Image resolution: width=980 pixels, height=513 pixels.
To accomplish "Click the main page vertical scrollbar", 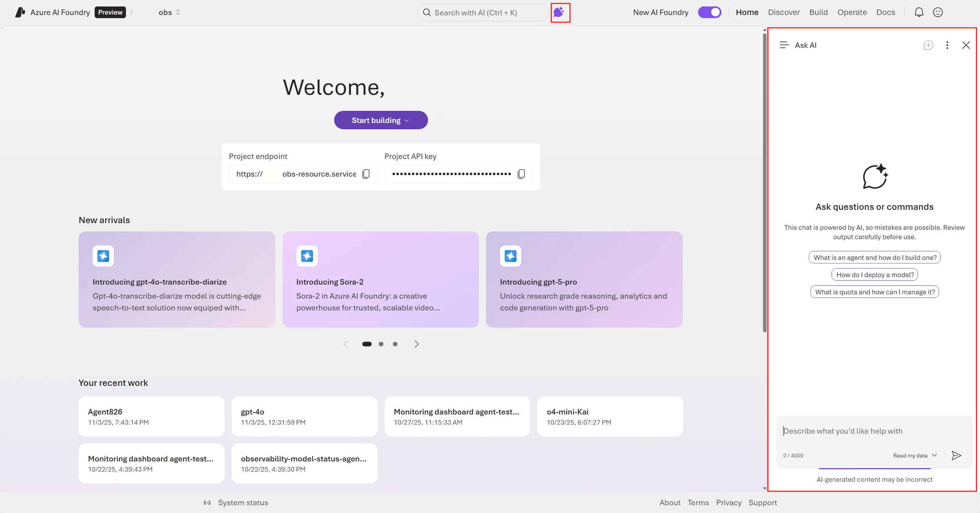I will [x=764, y=183].
